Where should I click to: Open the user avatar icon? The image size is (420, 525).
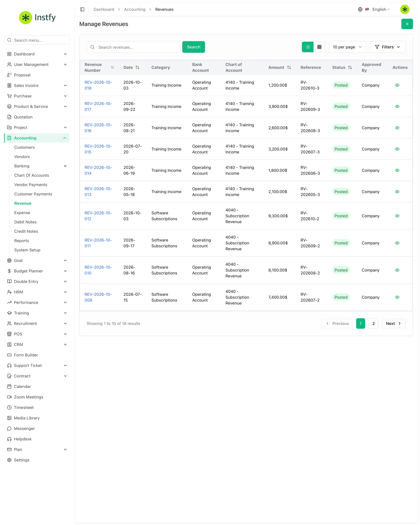(x=405, y=9)
